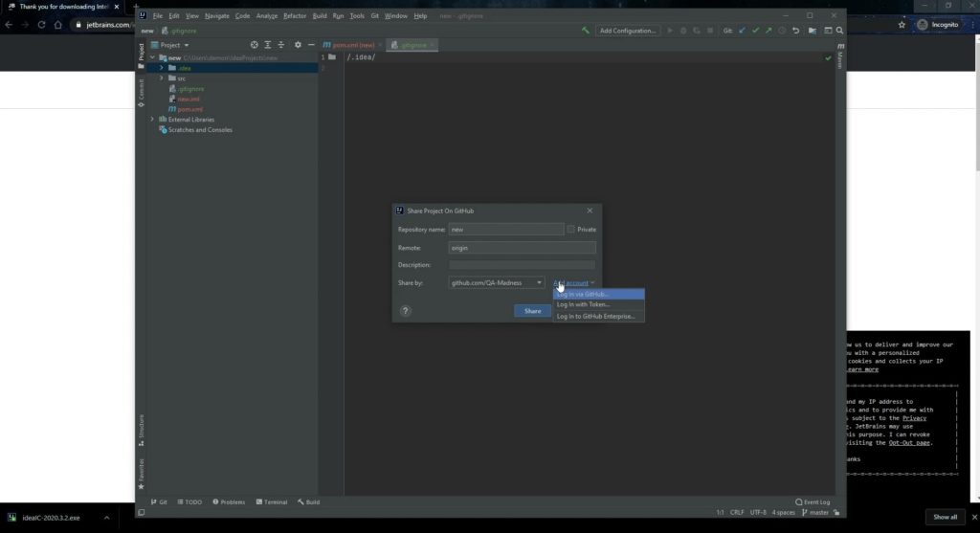Reload the browser page

41,24
